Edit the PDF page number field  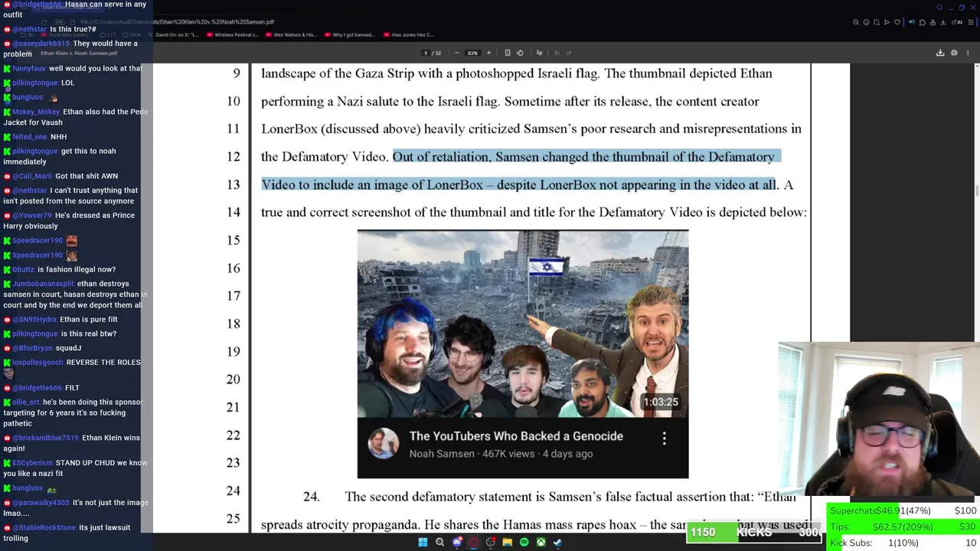tap(426, 53)
